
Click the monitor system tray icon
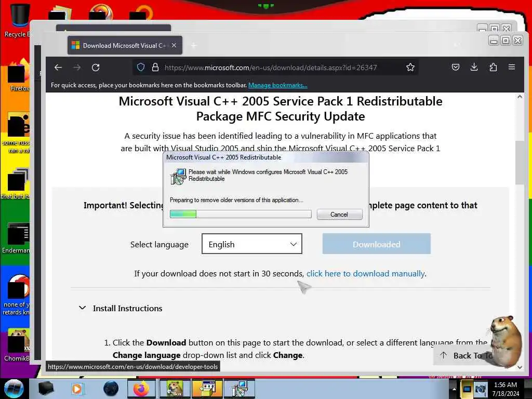click(x=467, y=389)
